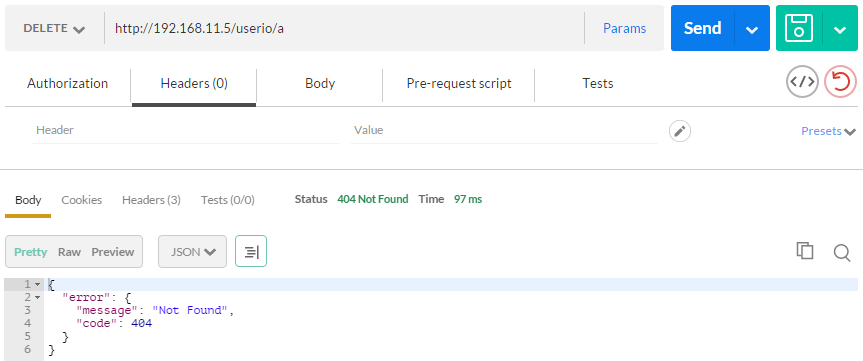Viewport: 863px width, 361px height.
Task: Send the request
Action: pyautogui.click(x=702, y=28)
